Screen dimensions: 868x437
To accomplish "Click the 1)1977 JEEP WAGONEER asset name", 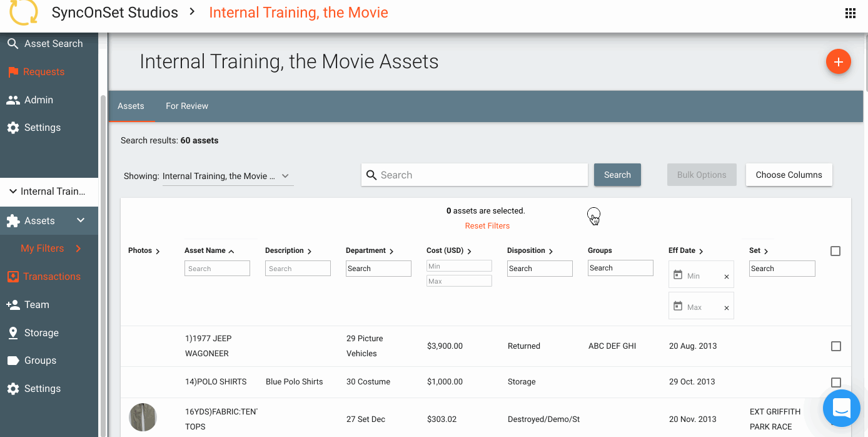I will [208, 346].
